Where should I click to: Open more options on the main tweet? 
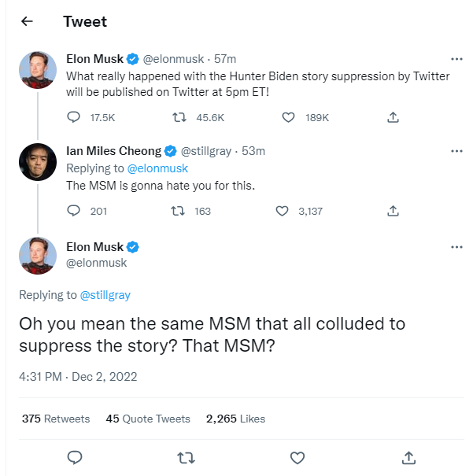(456, 247)
